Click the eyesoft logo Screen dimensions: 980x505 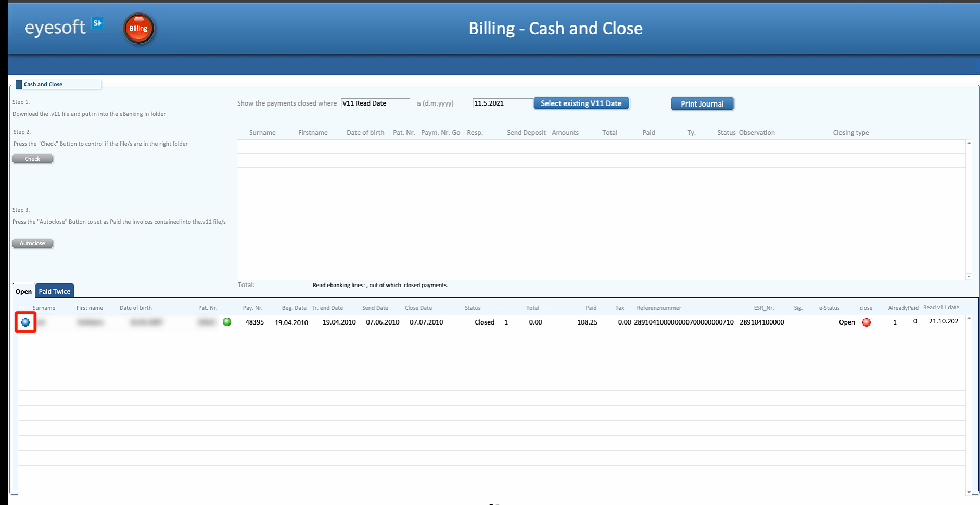[55, 27]
